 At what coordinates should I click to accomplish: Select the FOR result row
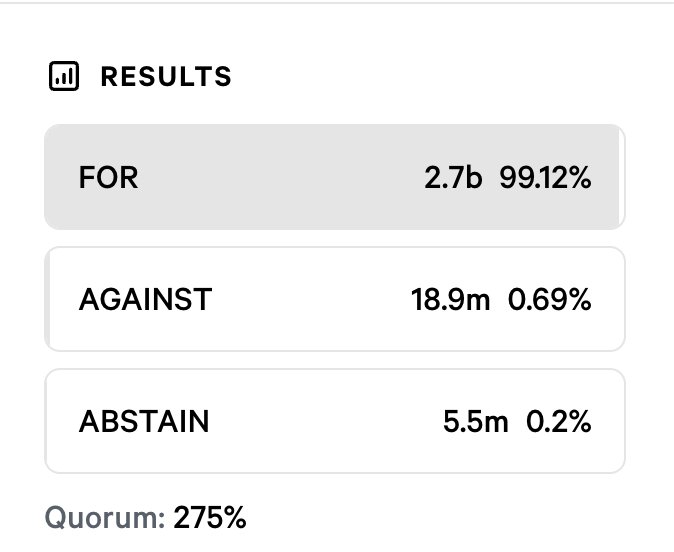click(334, 178)
